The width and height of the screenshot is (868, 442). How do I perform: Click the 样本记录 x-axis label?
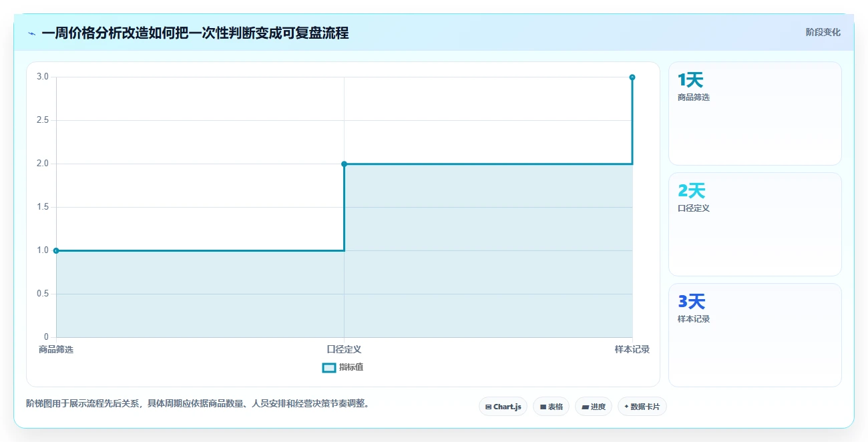point(632,349)
